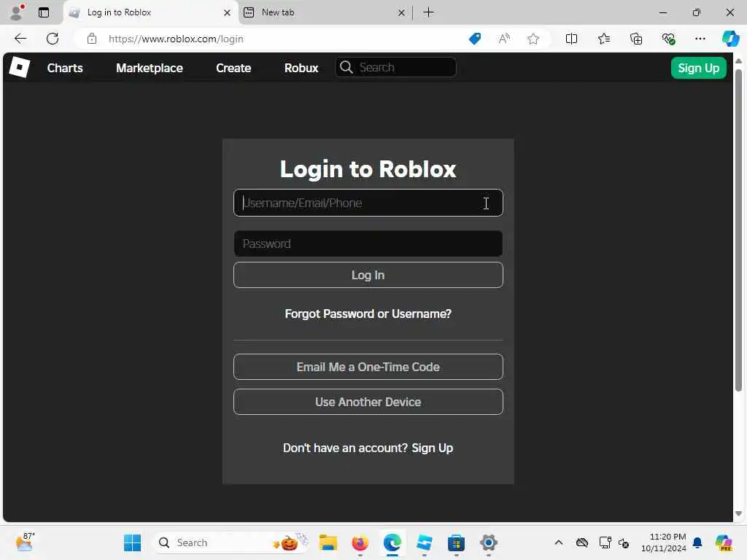Screen dimensions: 747x560
Task: Activate the Read aloud icon
Action: [504, 39]
